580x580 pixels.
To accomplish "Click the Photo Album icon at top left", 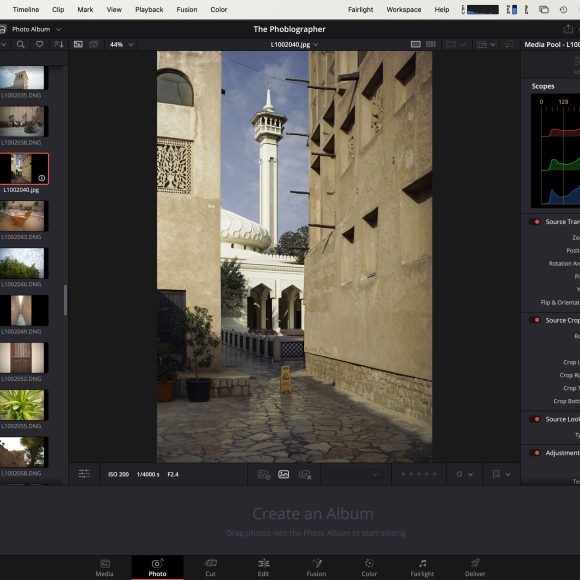I will (x=3, y=29).
